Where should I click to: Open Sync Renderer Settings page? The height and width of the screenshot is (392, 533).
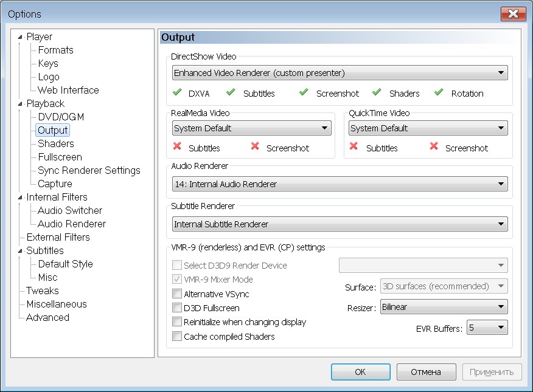pos(89,170)
